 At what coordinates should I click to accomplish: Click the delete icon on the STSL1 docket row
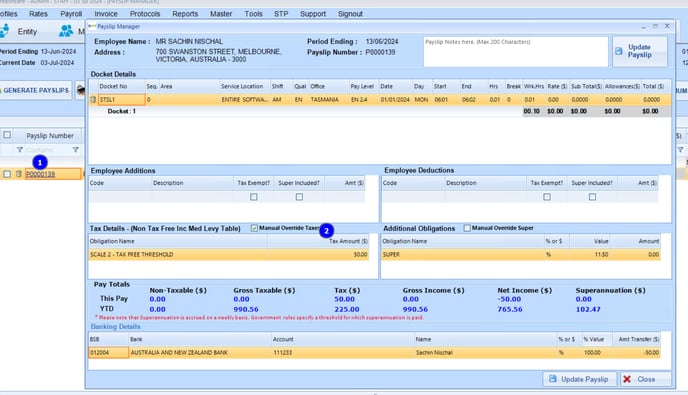coord(93,100)
